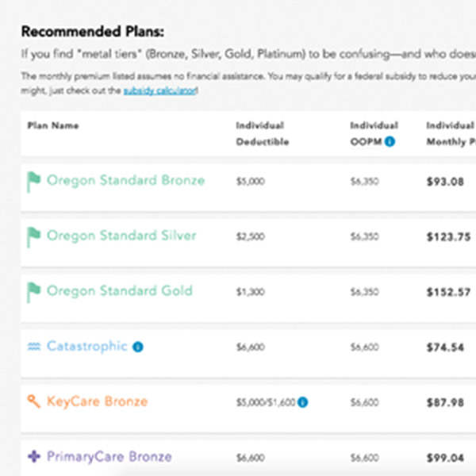476x476 pixels.
Task: Click the flag icon beside Oregon Standard Silver
Action: coord(33,237)
